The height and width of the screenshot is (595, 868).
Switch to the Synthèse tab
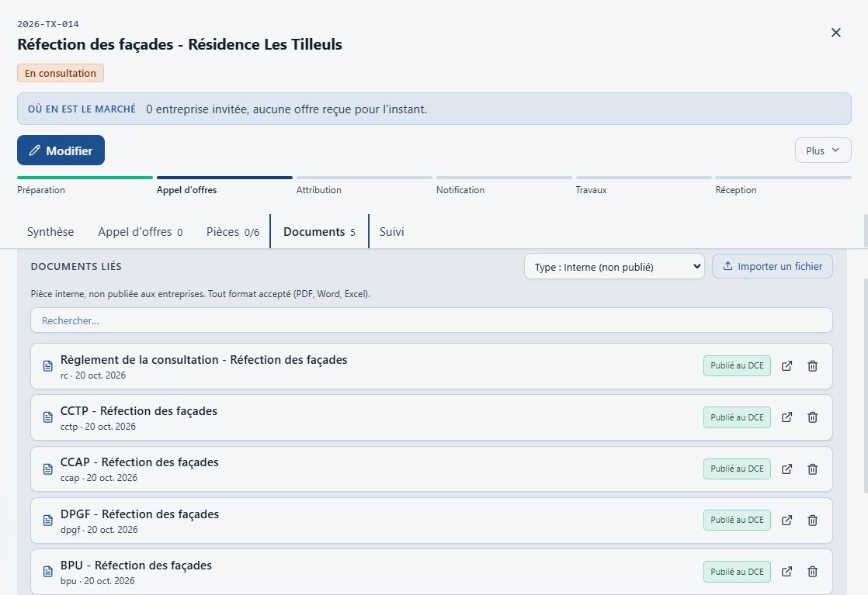click(x=50, y=232)
